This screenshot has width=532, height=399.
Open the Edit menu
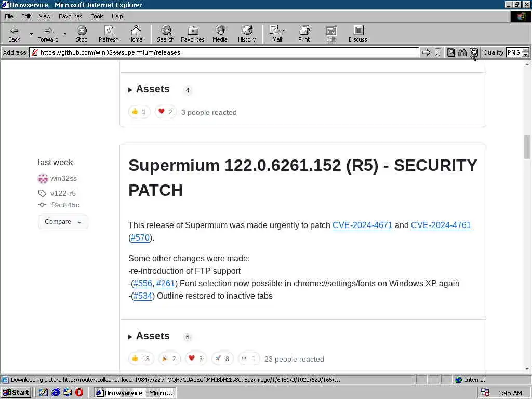pyautogui.click(x=26, y=16)
